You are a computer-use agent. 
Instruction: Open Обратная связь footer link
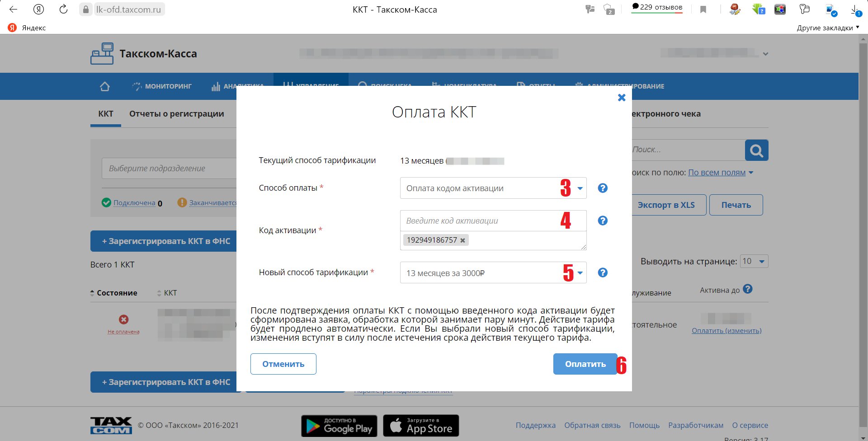click(x=592, y=425)
